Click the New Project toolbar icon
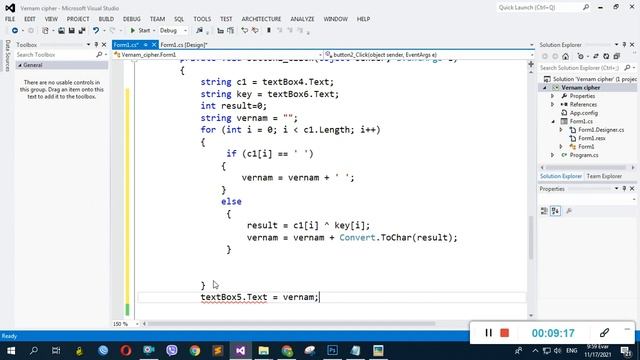 coord(45,31)
